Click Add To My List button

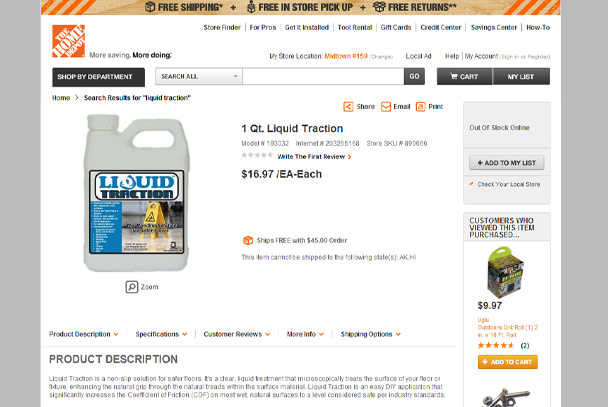coord(506,163)
